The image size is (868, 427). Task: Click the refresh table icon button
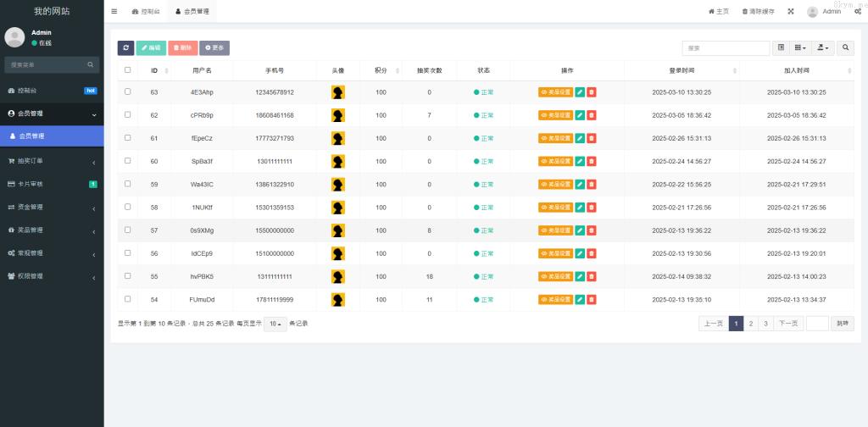pyautogui.click(x=125, y=48)
